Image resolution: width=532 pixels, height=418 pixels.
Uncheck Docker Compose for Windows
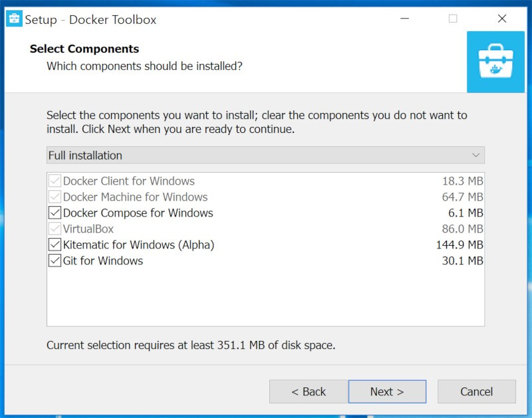coord(55,213)
